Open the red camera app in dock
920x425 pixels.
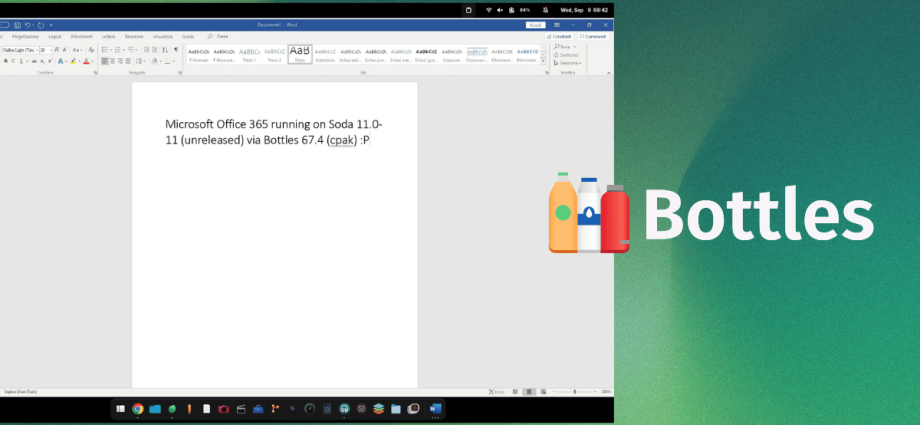click(x=224, y=409)
